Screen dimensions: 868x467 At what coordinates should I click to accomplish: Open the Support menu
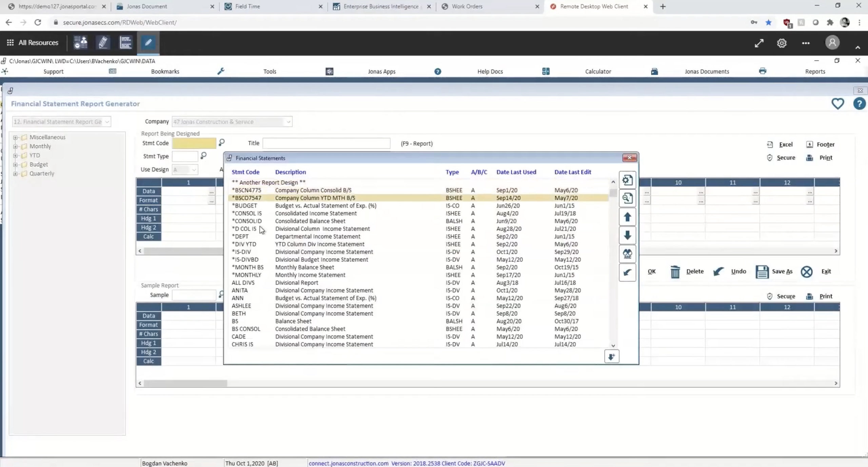coord(53,72)
